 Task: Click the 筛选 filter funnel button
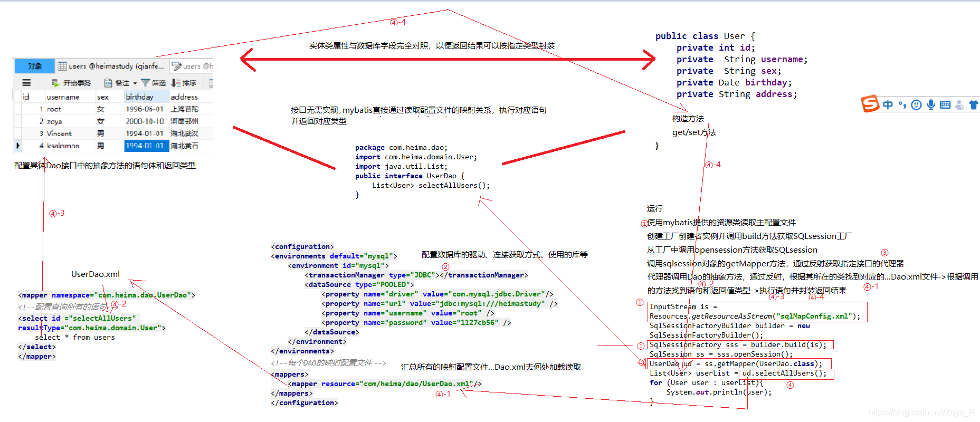click(x=154, y=83)
